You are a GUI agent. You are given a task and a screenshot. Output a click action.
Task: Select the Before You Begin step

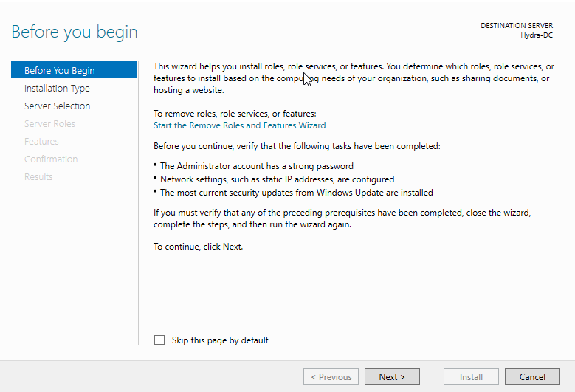click(x=74, y=69)
